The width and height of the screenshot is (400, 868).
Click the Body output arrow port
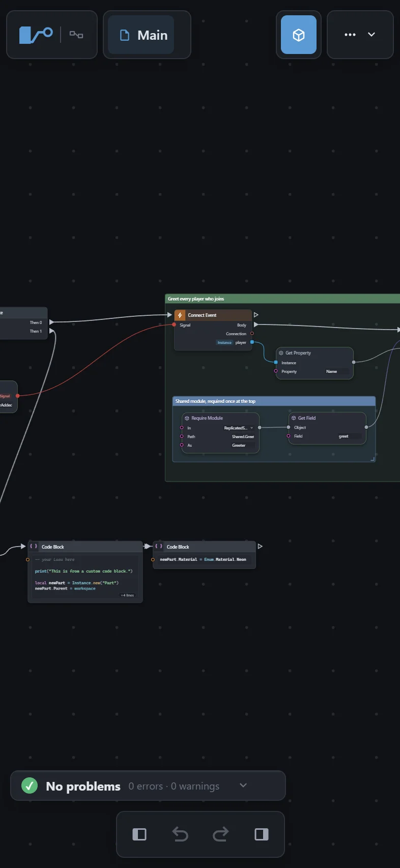[x=256, y=324]
